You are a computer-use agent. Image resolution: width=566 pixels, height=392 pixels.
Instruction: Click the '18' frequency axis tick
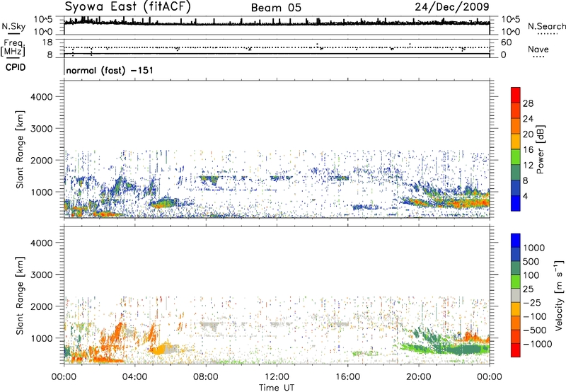47,42
